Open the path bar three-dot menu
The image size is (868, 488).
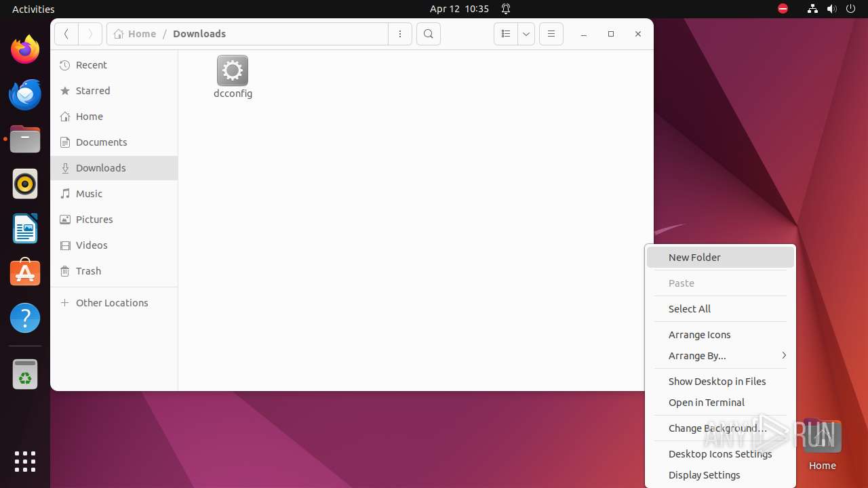point(400,34)
